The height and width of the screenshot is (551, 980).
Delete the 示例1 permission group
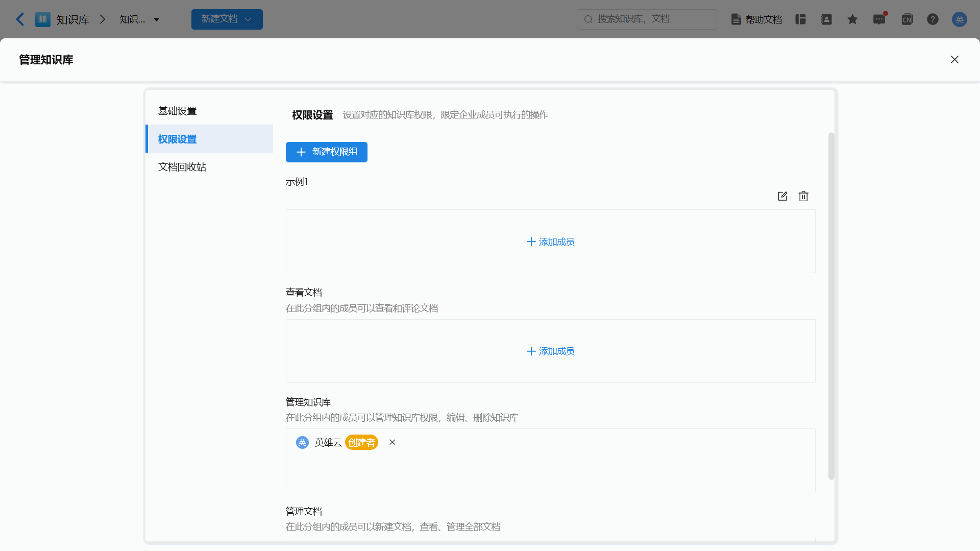coord(803,196)
